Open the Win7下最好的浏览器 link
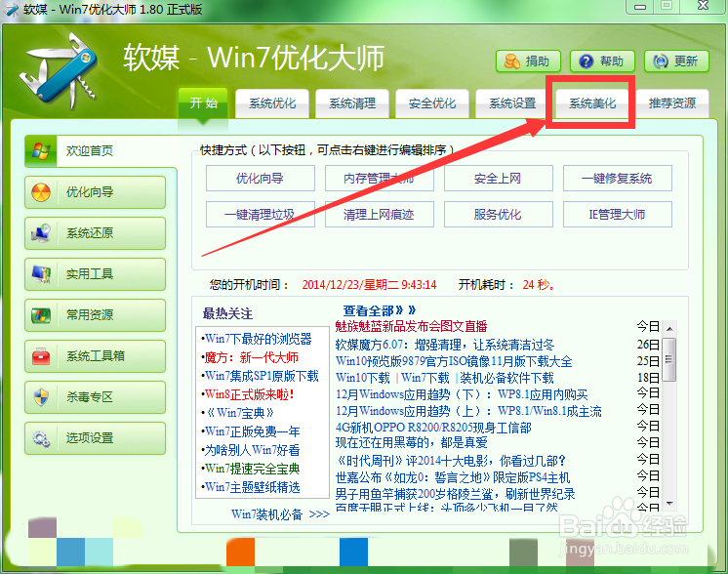The height and width of the screenshot is (574, 728). click(259, 339)
